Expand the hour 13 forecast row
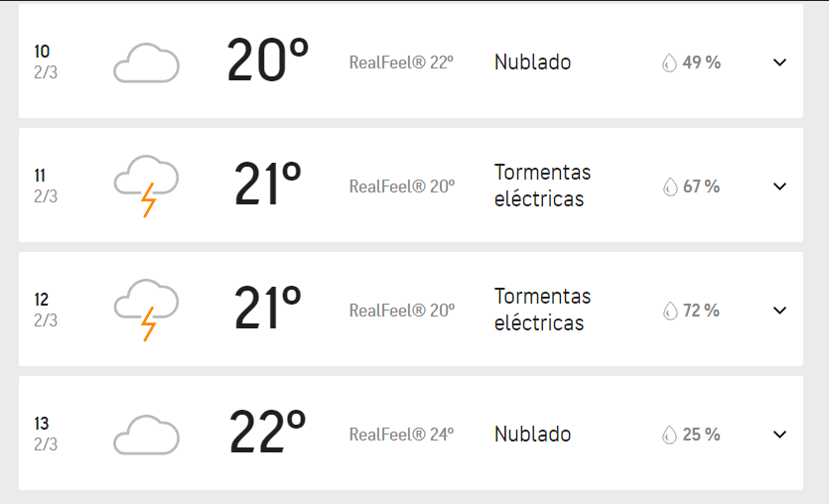This screenshot has height=504, width=829. pyautogui.click(x=779, y=435)
